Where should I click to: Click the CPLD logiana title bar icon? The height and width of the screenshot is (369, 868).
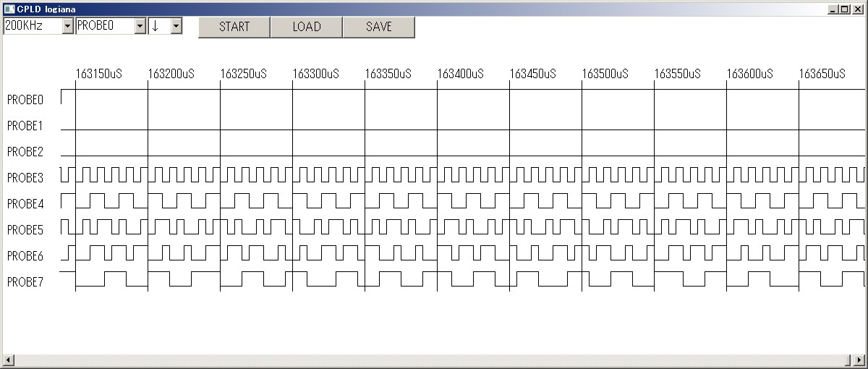pos(9,8)
